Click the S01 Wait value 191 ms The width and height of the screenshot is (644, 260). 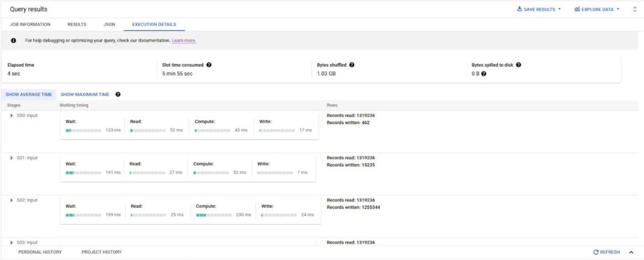coord(113,172)
